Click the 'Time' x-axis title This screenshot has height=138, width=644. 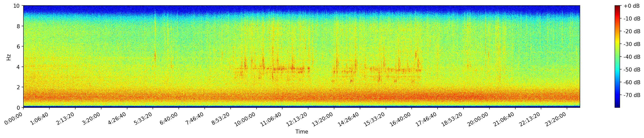click(x=301, y=132)
